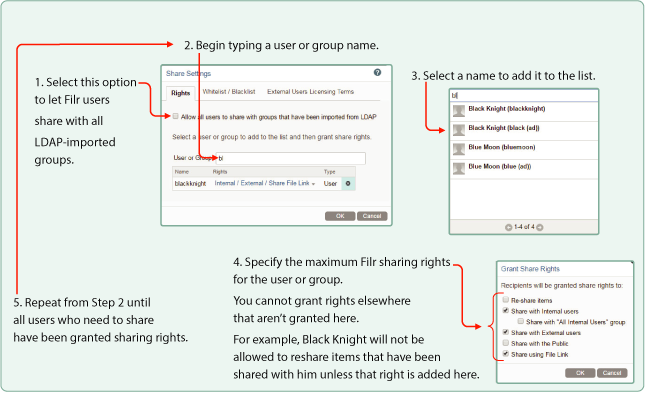The image size is (645, 403).
Task: Click OK in Share Settings dialog
Action: (x=339, y=215)
